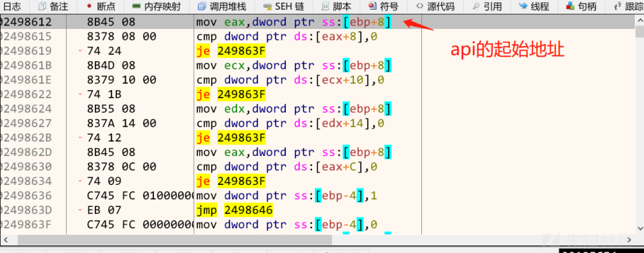Click opcode bytes 8379 10 00
Viewport: 644px width, 253px height.
[122, 80]
